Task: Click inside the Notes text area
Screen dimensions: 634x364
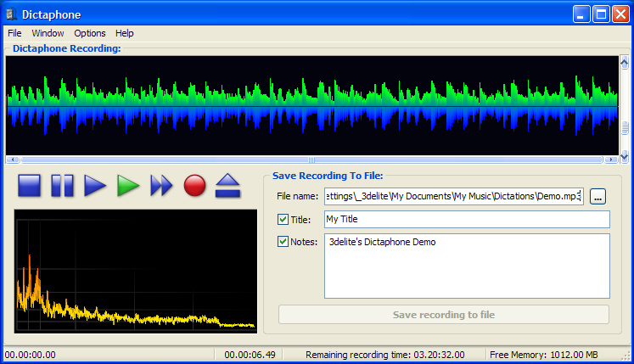Action: pos(467,266)
